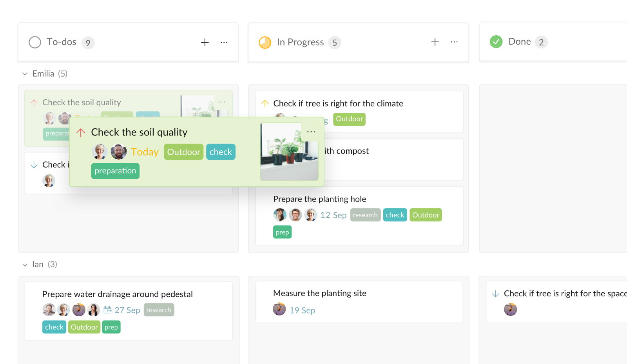Click the prep tag on Prepare the planting hole
This screenshot has height=364, width=627.
coord(282,232)
